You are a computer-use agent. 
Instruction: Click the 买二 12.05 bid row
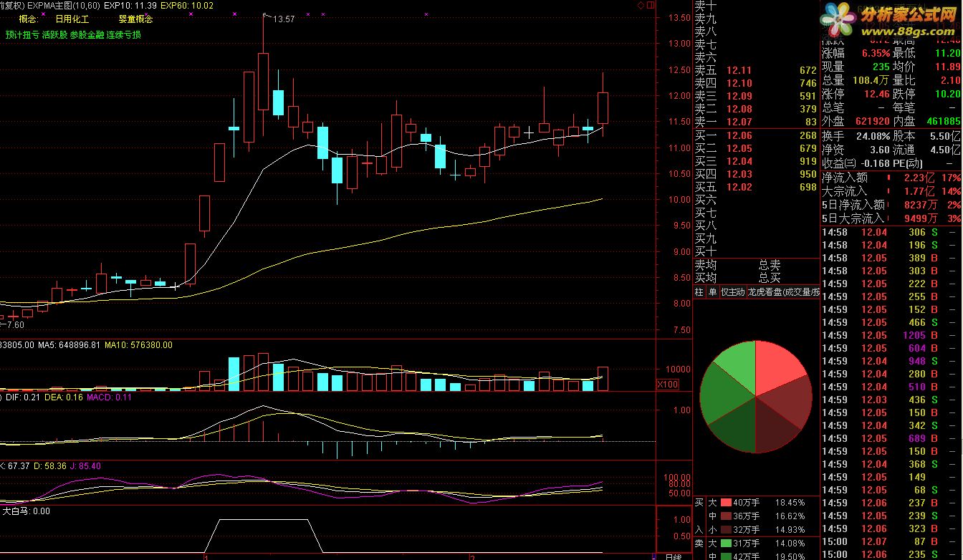[x=756, y=148]
